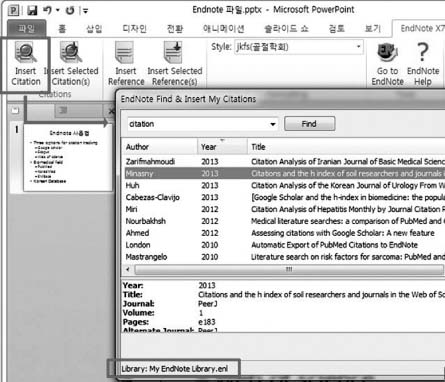The image size is (445, 382).
Task: Switch to the 디자인 ribbon tab
Action: (x=134, y=29)
